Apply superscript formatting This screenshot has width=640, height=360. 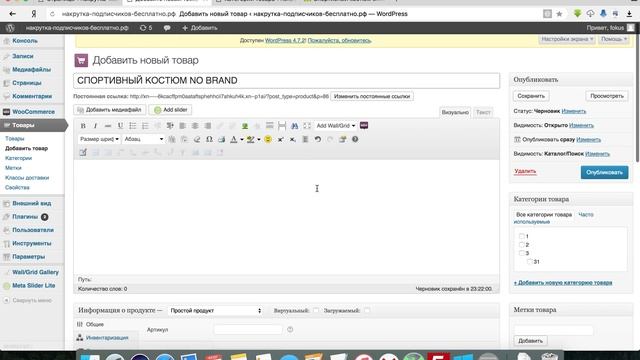280,139
